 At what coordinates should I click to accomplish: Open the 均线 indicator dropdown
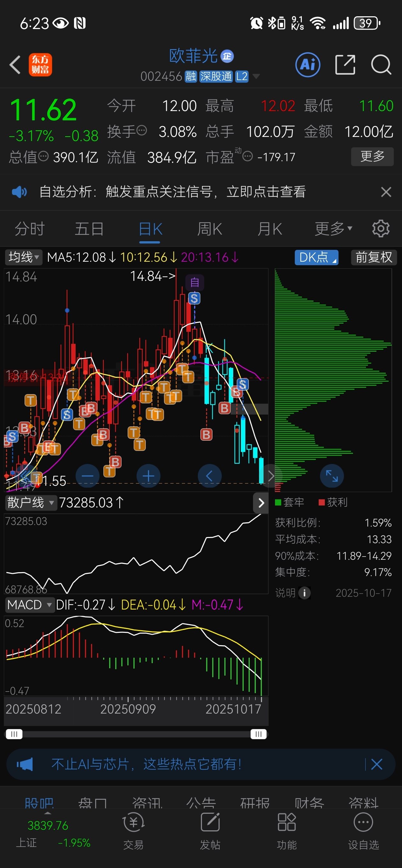coord(24,257)
